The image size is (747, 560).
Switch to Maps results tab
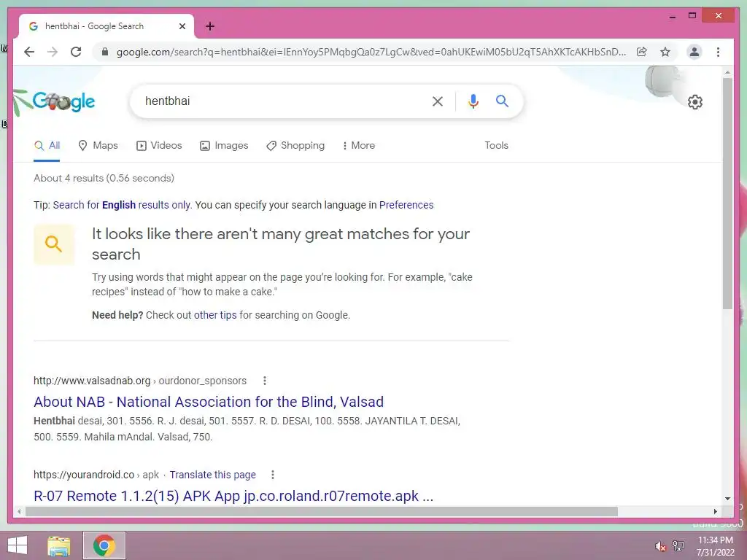(x=98, y=145)
